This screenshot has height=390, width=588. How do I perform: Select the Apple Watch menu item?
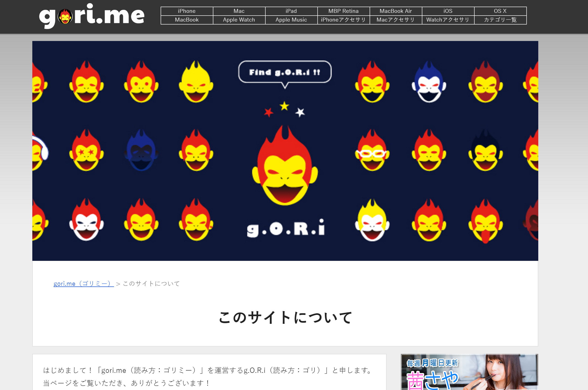coord(239,20)
